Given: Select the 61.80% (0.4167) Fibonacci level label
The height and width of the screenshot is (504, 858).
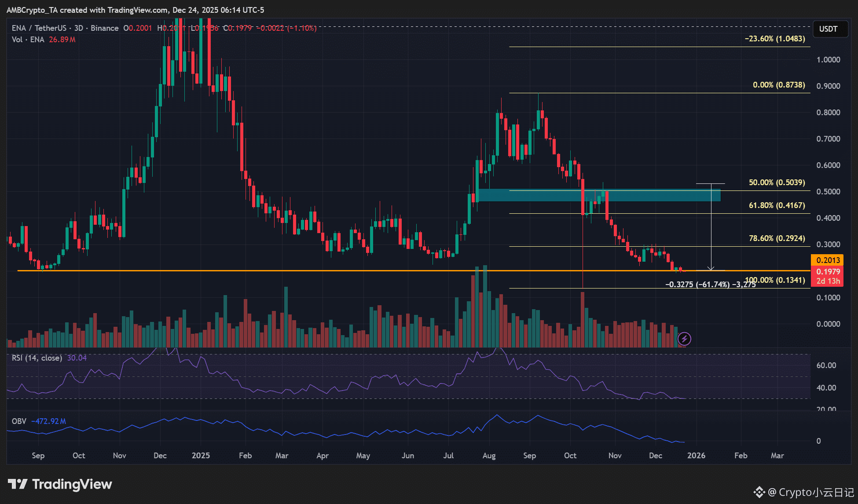Looking at the screenshot, I should [777, 205].
